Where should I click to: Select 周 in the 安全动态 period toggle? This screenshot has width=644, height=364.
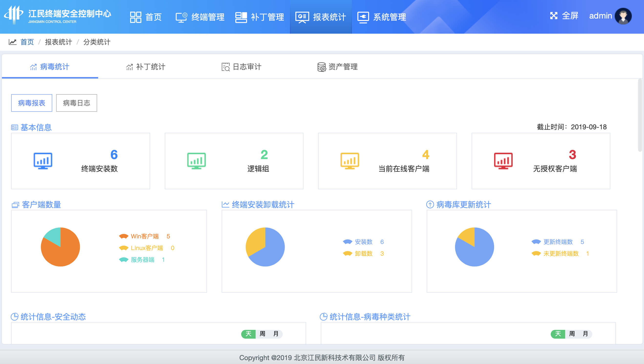(262, 334)
